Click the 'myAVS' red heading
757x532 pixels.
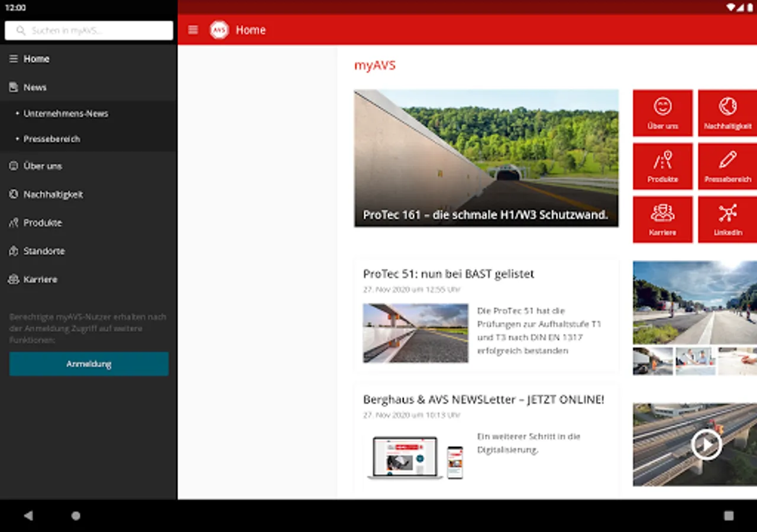pos(375,65)
